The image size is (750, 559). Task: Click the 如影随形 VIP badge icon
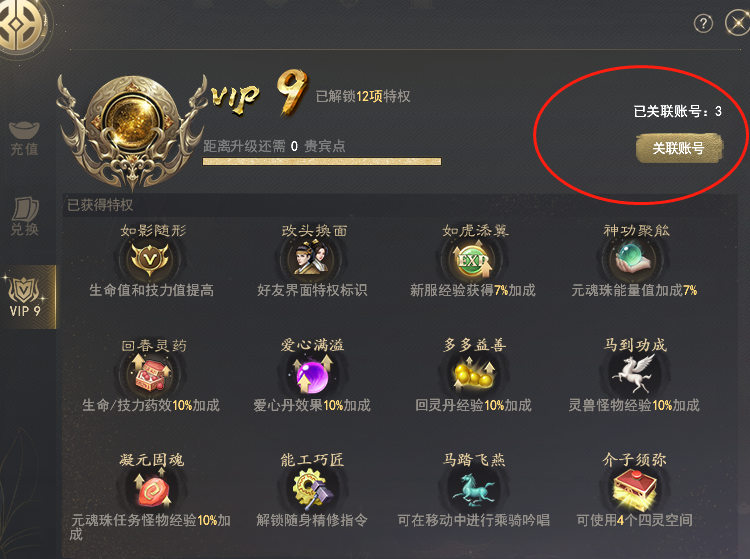click(150, 260)
